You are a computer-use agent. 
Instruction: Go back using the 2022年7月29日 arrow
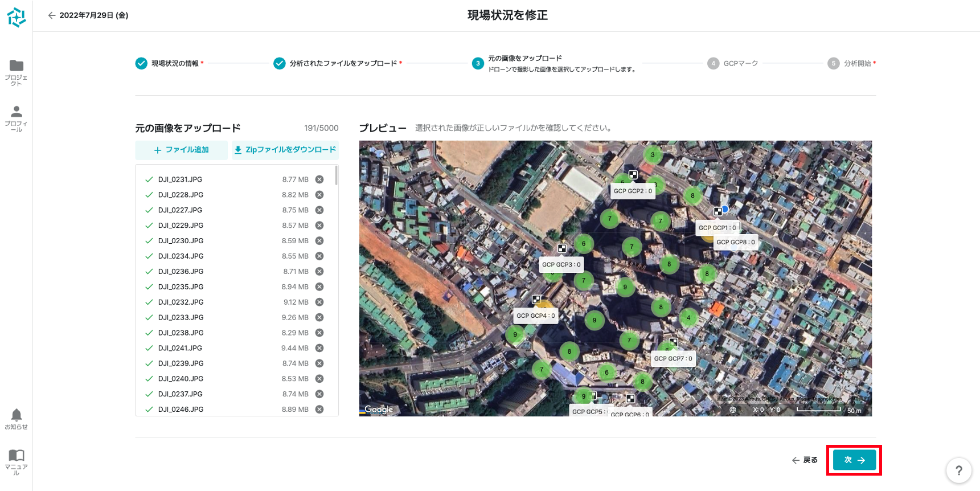(x=52, y=15)
